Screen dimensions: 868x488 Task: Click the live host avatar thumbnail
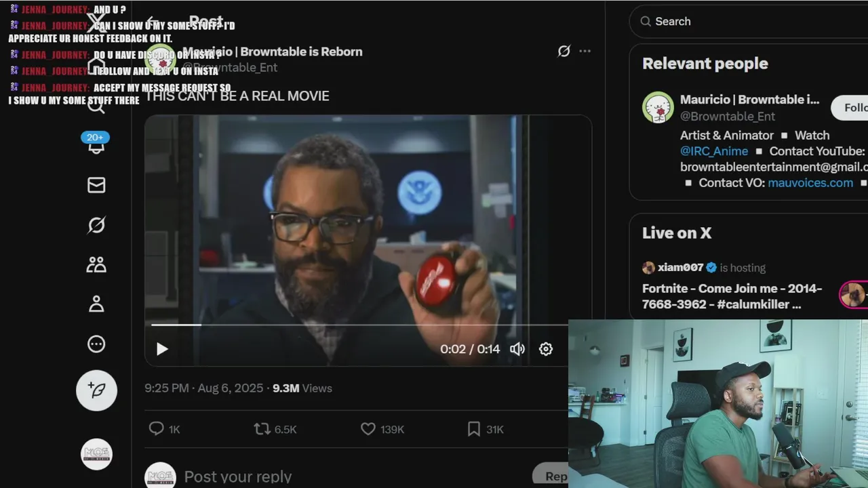click(853, 295)
